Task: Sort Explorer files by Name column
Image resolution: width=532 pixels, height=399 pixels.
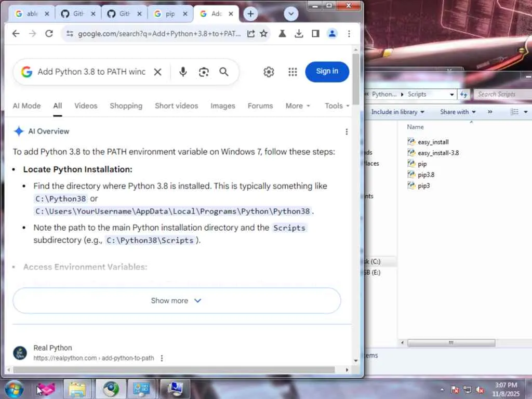Action: [x=415, y=127]
